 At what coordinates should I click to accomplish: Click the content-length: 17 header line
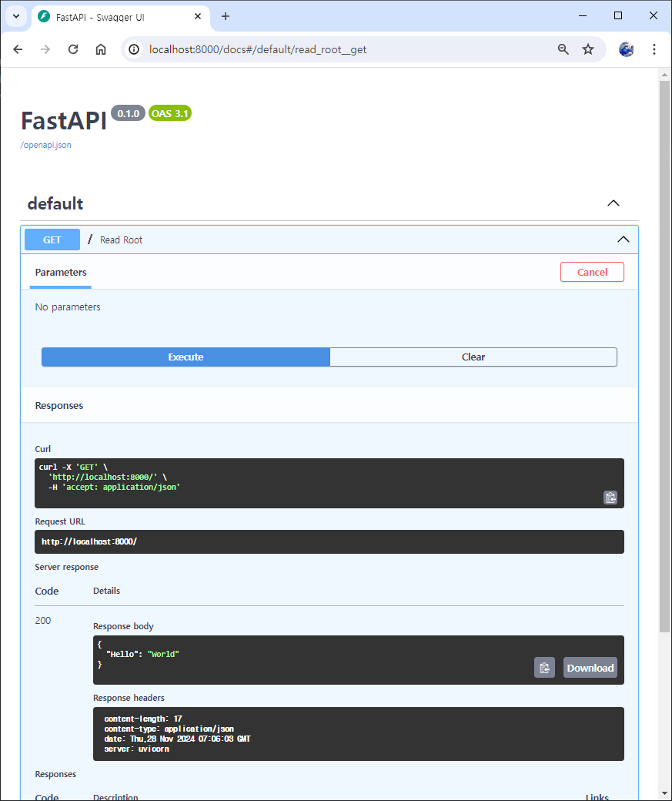point(143,719)
